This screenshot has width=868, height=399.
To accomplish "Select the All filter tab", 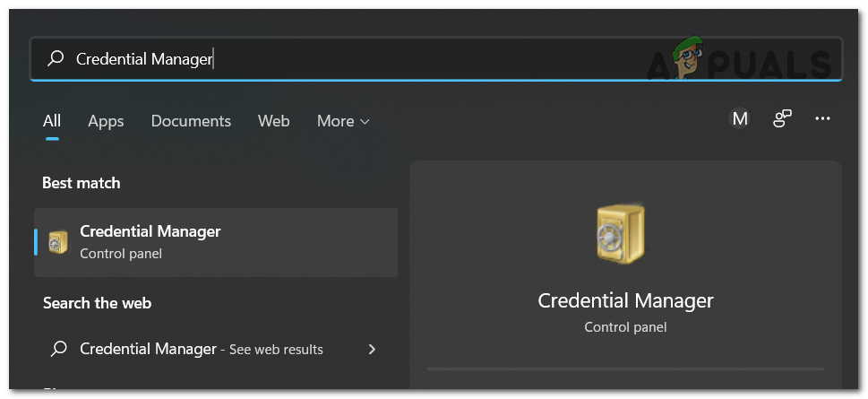I will 52,121.
